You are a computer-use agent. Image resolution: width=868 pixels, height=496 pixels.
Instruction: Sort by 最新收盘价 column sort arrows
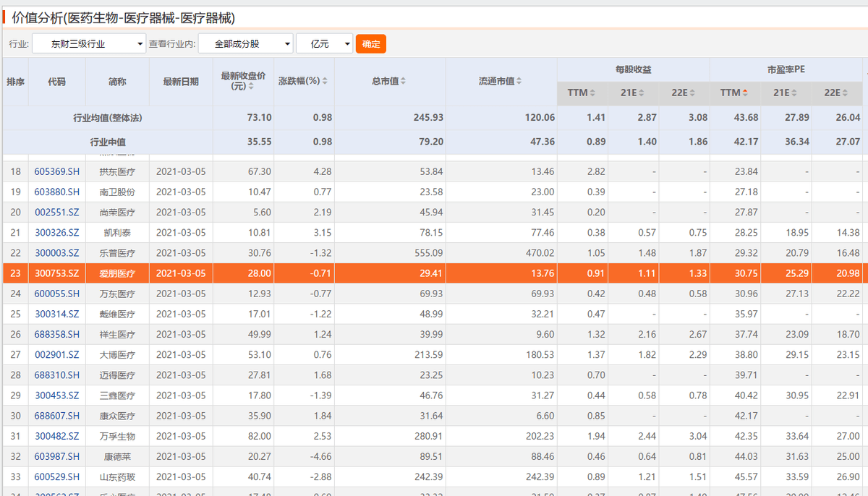[x=251, y=86]
